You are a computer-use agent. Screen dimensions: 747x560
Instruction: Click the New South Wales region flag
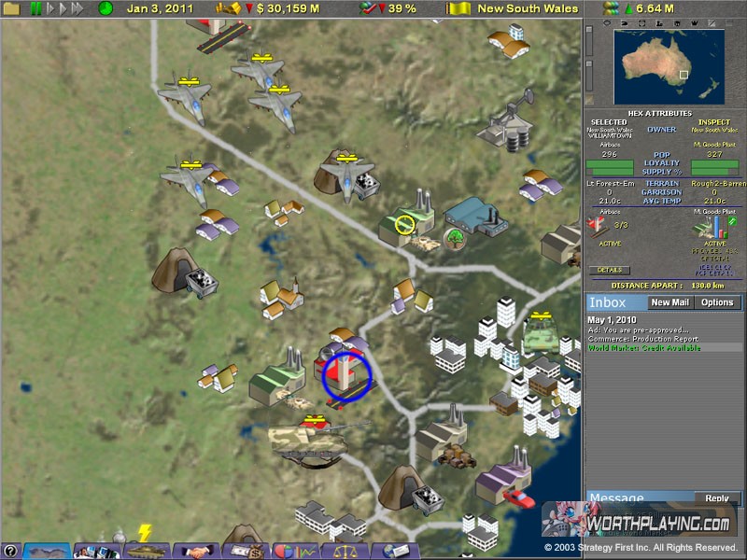click(458, 8)
